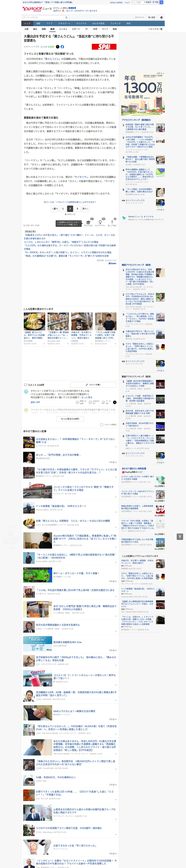
Task: Click the SPA! publisher logo
Action: point(104,47)
